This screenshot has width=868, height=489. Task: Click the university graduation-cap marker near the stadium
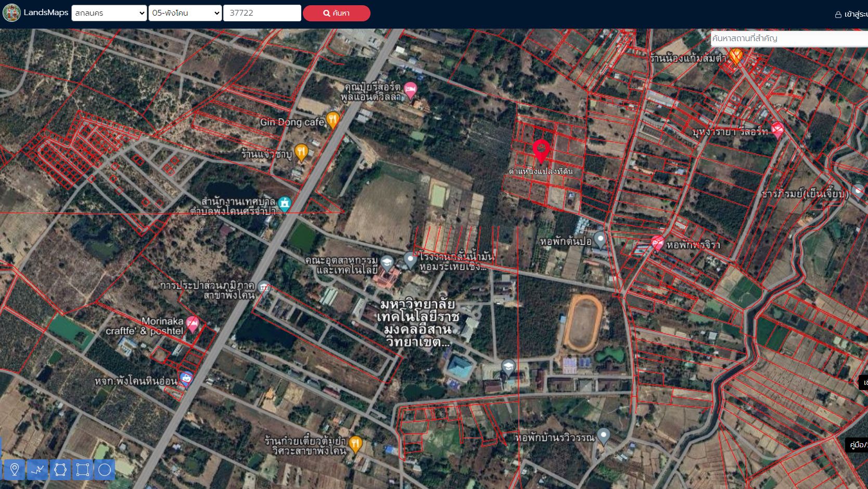tap(508, 368)
